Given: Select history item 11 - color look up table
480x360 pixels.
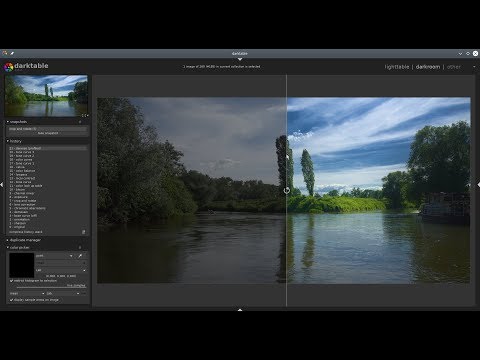Looking at the screenshot, I should 48,186.
